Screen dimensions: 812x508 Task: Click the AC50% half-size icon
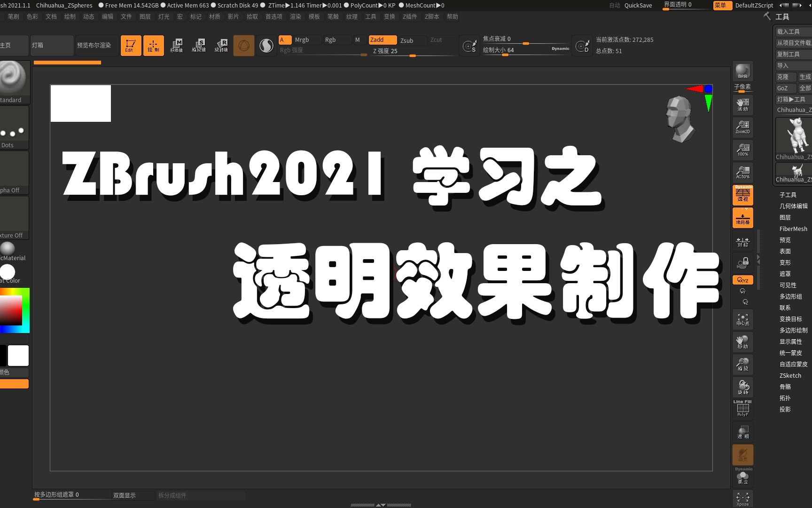click(x=742, y=172)
